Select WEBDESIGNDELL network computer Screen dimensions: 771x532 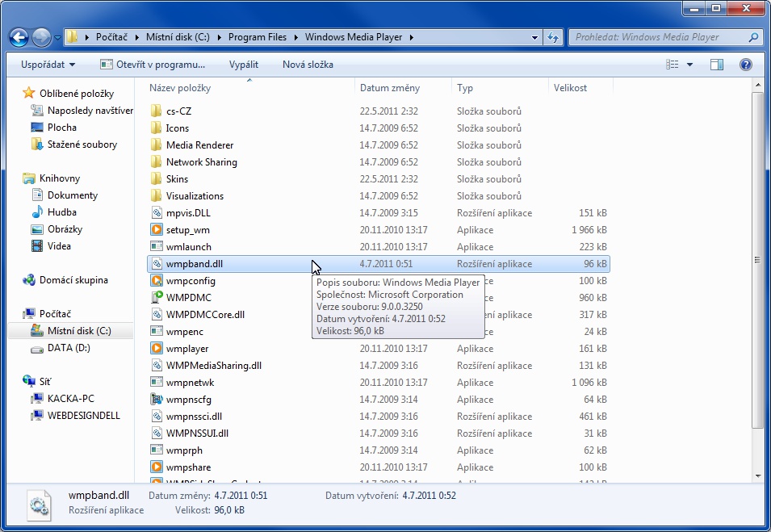click(84, 416)
